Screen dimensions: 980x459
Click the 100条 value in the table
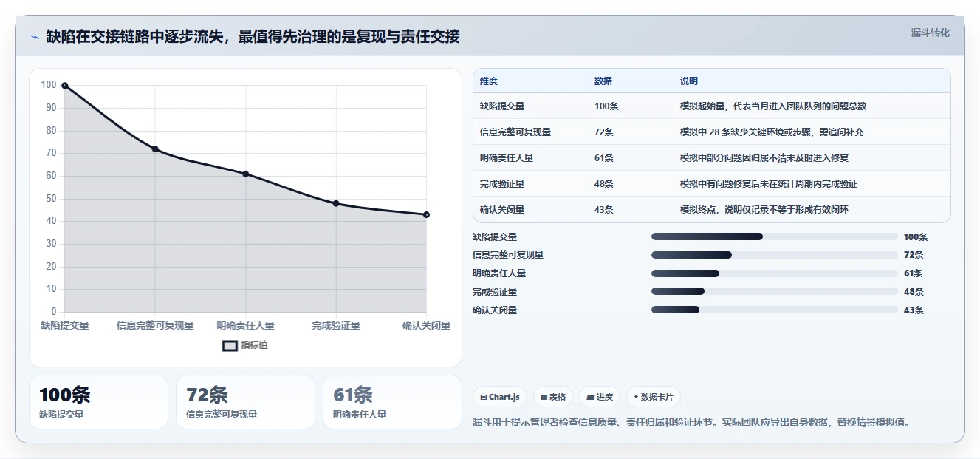pos(606,106)
